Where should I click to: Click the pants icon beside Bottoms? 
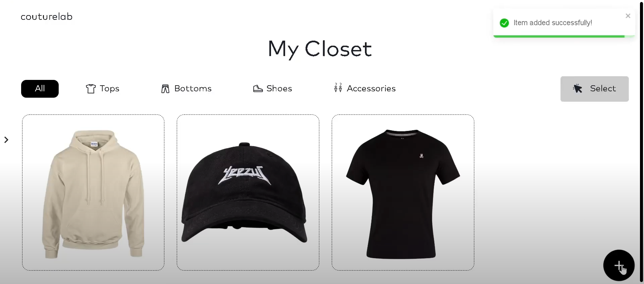165,89
